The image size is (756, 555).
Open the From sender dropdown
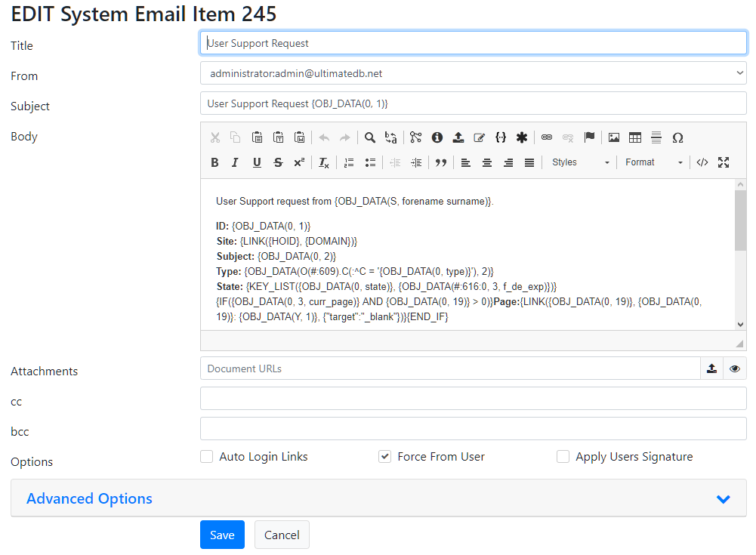click(x=473, y=73)
